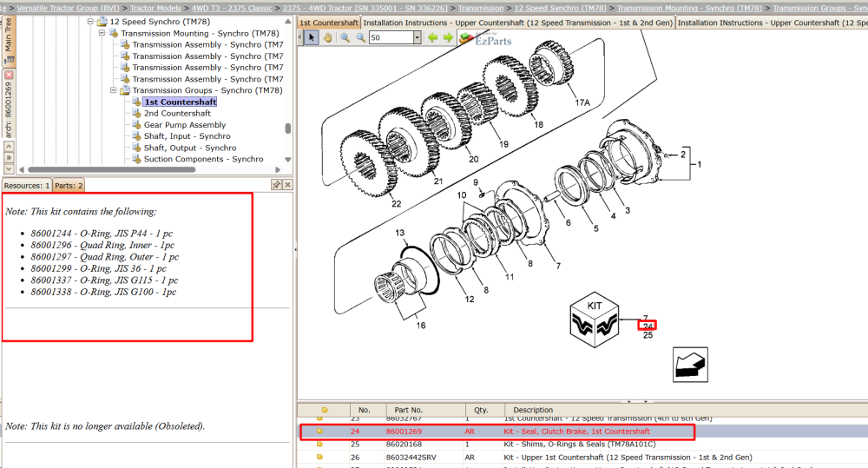Image resolution: width=868 pixels, height=468 pixels.
Task: Click the note icon column header
Action: (325, 410)
